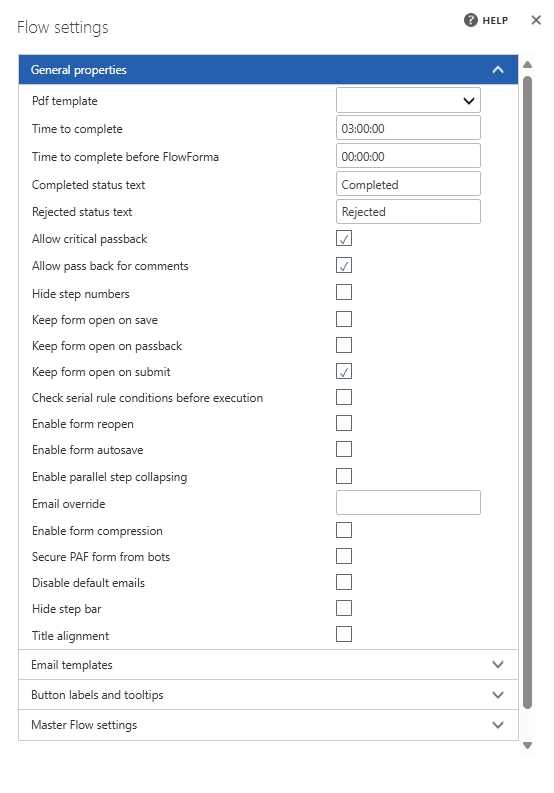Click the Email override input field
This screenshot has width=554, height=793.
click(408, 503)
